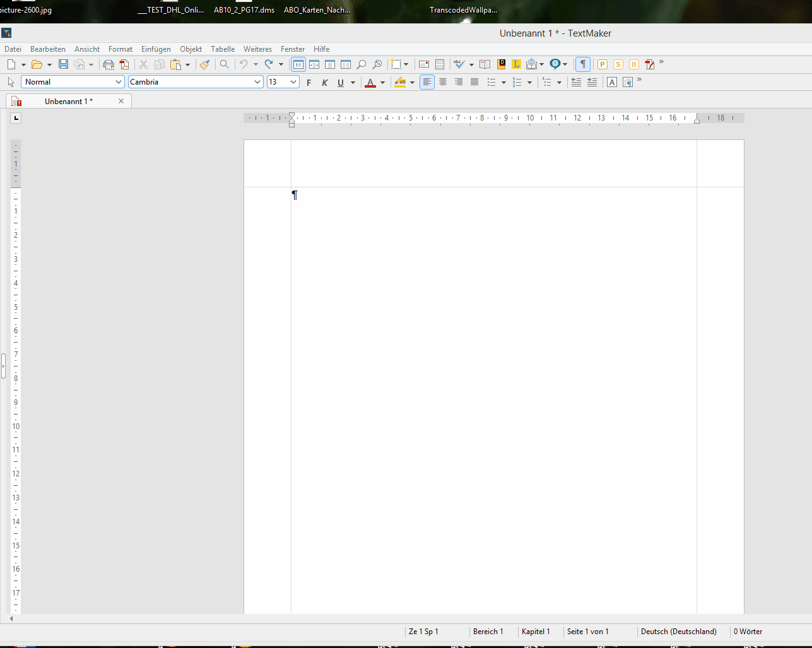
Task: Open the font size 13 dropdown
Action: pyautogui.click(x=293, y=82)
